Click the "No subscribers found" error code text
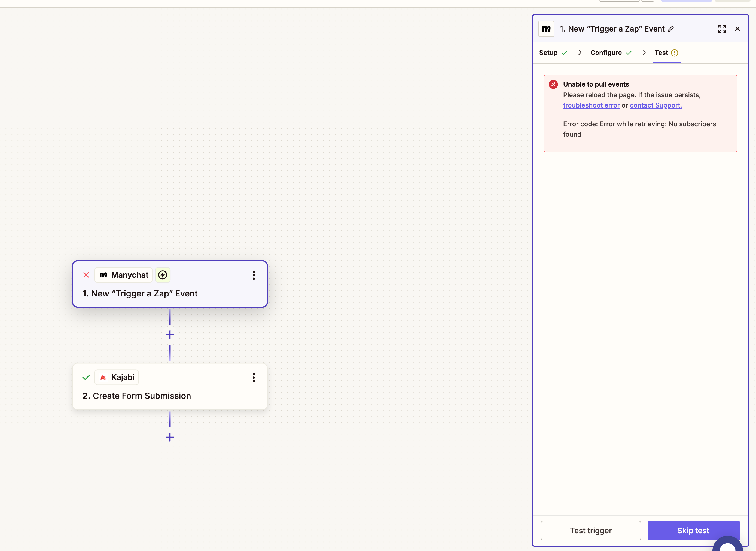This screenshot has height=551, width=756. (639, 129)
